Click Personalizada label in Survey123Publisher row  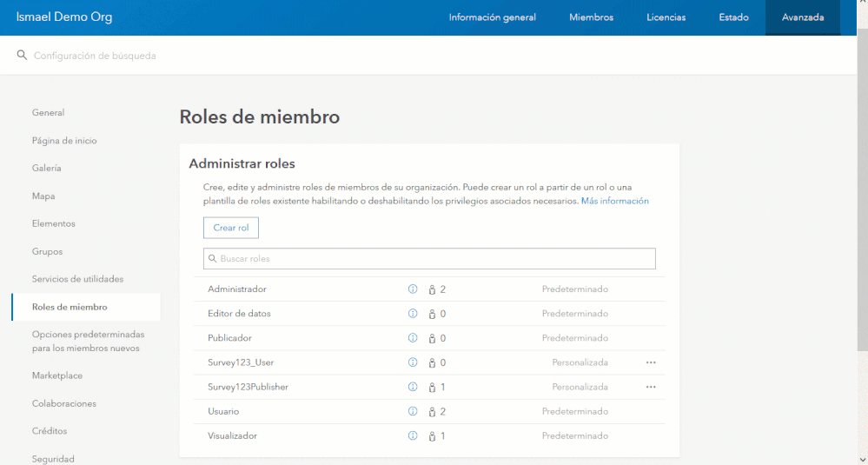(580, 387)
